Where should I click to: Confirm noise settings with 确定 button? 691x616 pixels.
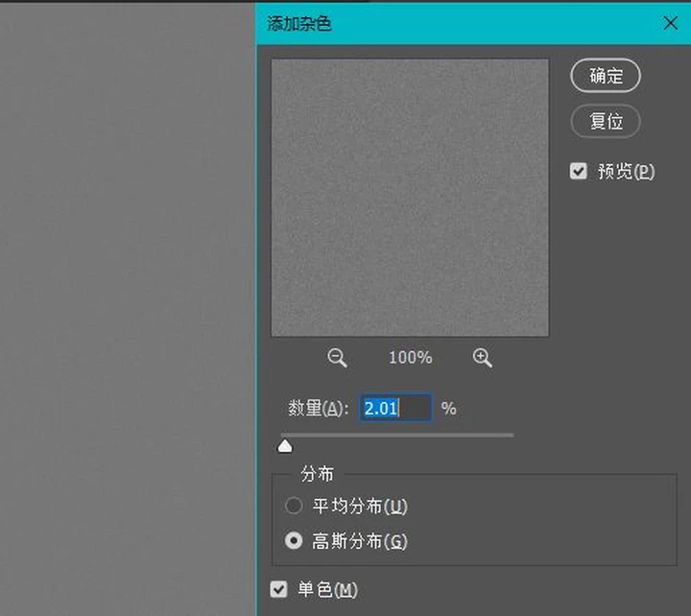(606, 77)
